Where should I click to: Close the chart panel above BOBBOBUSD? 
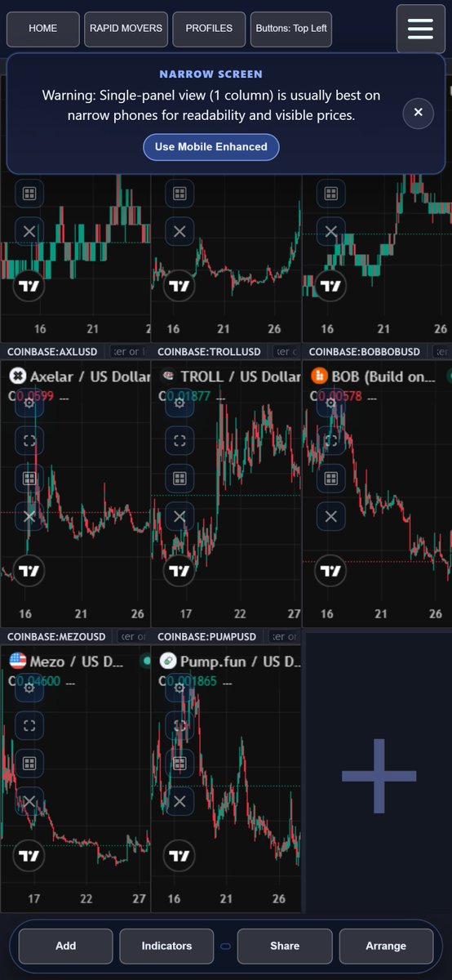[330, 232]
